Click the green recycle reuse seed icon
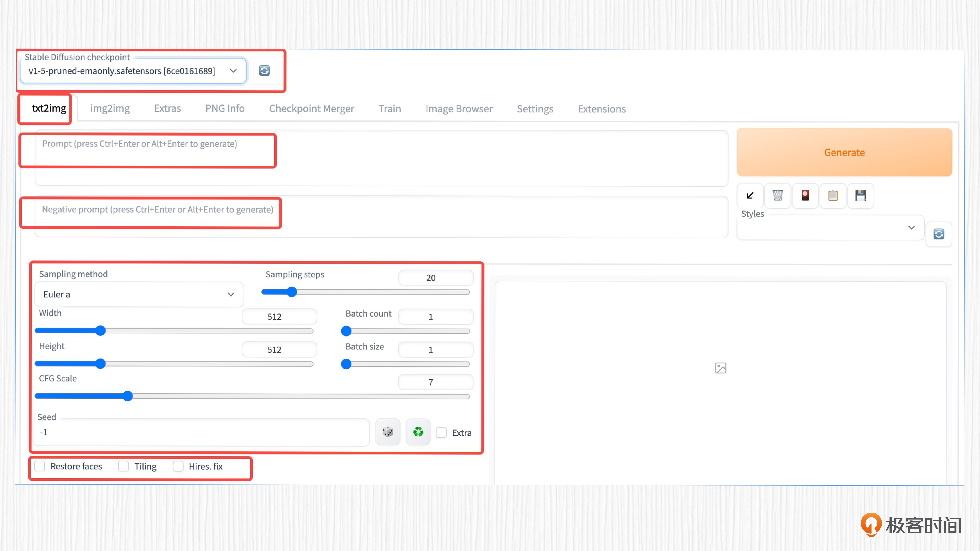This screenshot has height=551, width=980. 418,432
